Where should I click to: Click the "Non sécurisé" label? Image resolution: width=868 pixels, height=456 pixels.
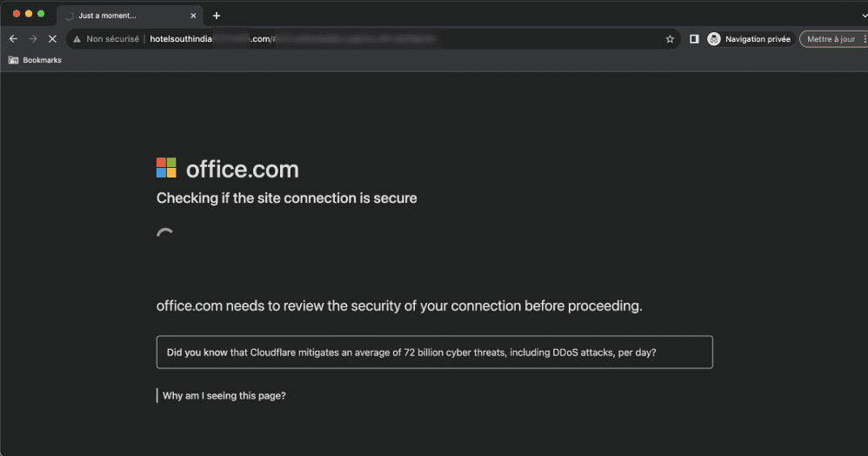point(112,39)
